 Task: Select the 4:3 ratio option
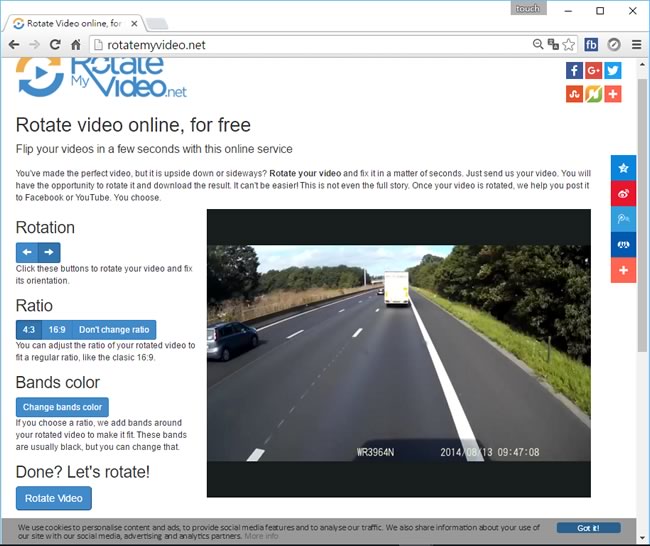click(28, 330)
